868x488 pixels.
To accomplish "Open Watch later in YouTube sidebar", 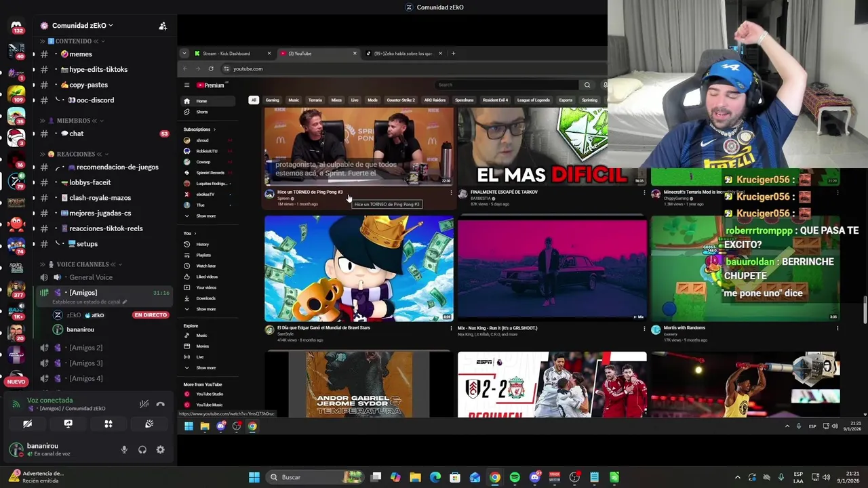I will [205, 266].
